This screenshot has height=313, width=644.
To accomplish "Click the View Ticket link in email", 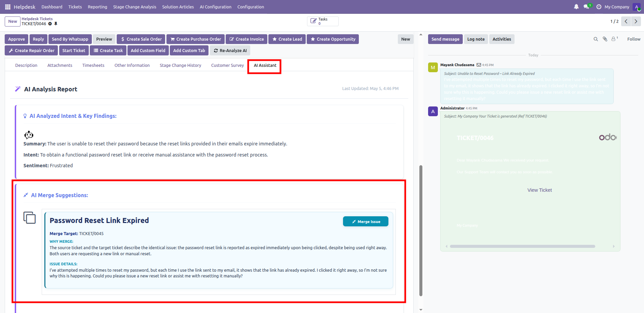I will [539, 190].
